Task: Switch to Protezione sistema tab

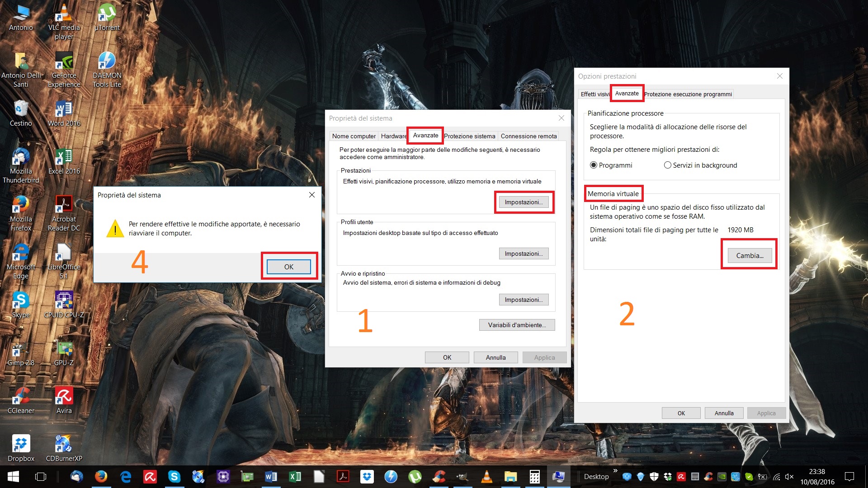Action: (x=470, y=136)
